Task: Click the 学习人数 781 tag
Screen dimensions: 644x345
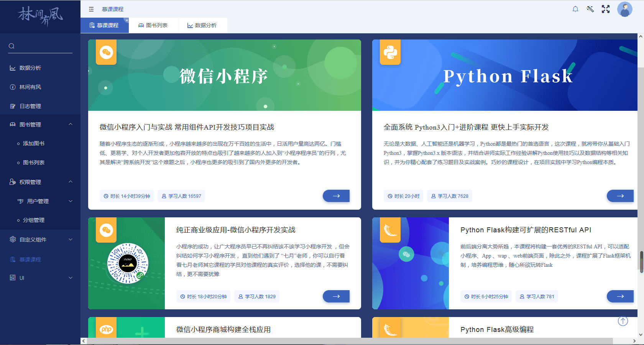Action: point(537,296)
